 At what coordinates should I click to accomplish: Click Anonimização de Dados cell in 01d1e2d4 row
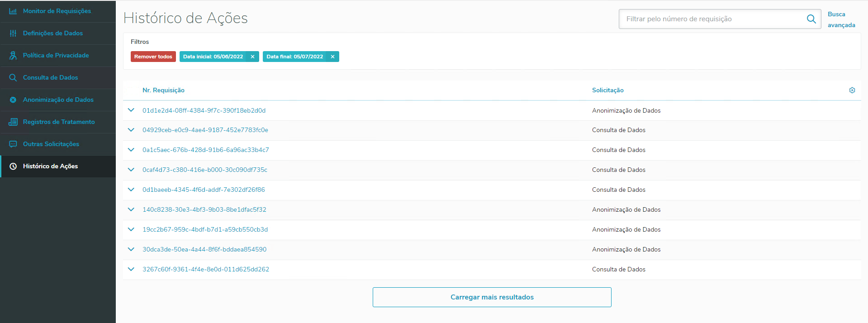pos(626,110)
